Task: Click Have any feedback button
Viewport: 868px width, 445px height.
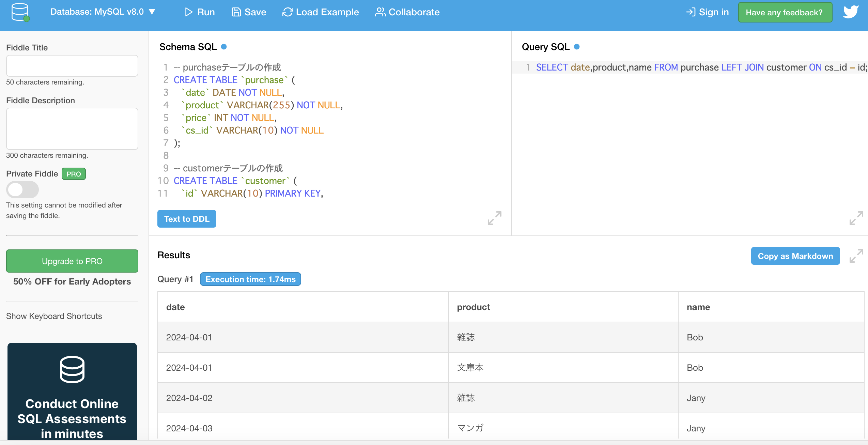Action: click(785, 13)
